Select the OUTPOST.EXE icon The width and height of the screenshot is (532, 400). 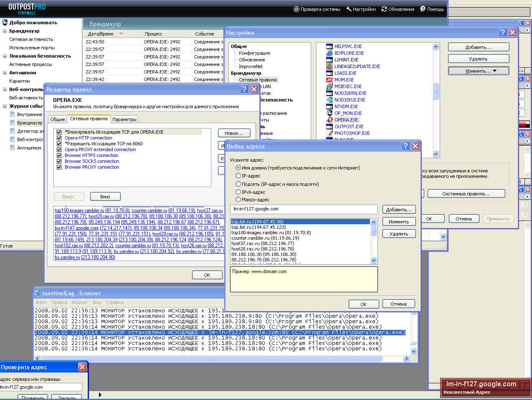tap(329, 127)
